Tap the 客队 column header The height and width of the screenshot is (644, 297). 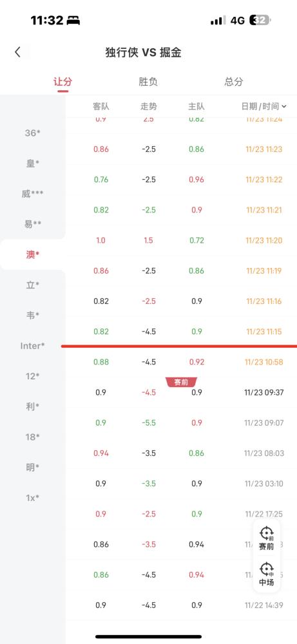pos(101,106)
